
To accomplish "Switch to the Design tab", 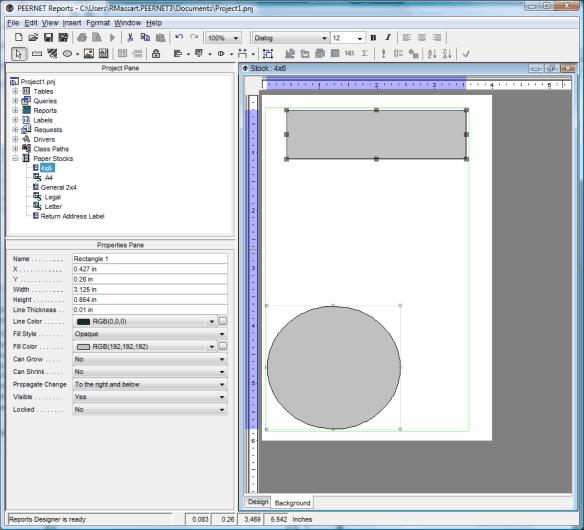I will pyautogui.click(x=258, y=502).
